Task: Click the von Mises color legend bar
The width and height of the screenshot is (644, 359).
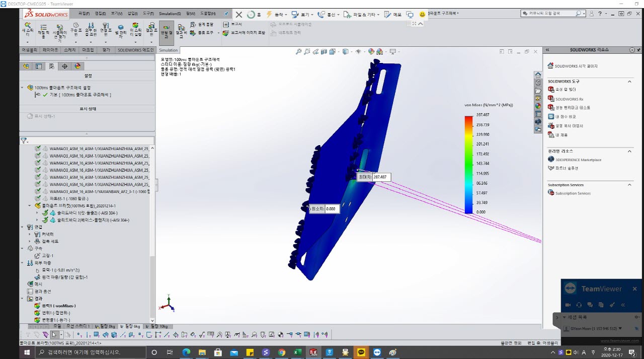Action: [x=468, y=164]
